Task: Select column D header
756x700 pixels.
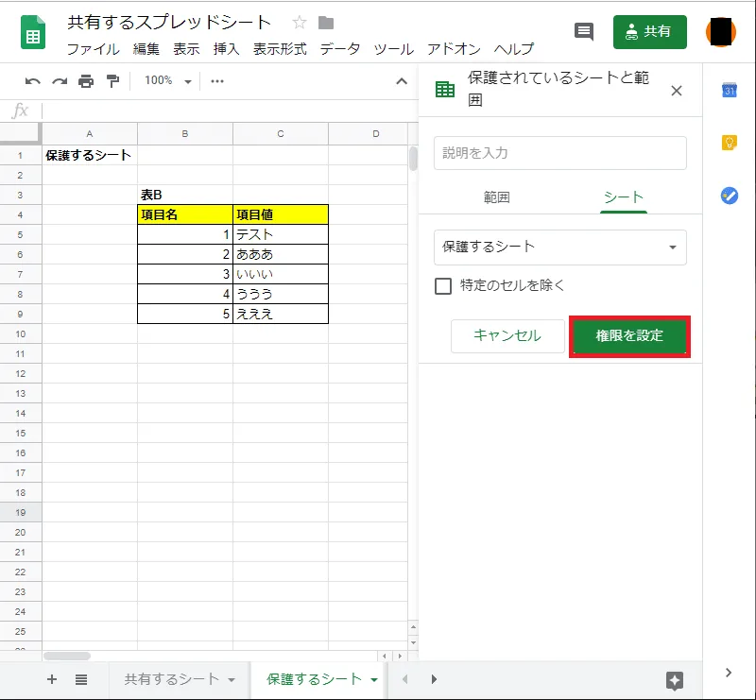Action: click(368, 134)
